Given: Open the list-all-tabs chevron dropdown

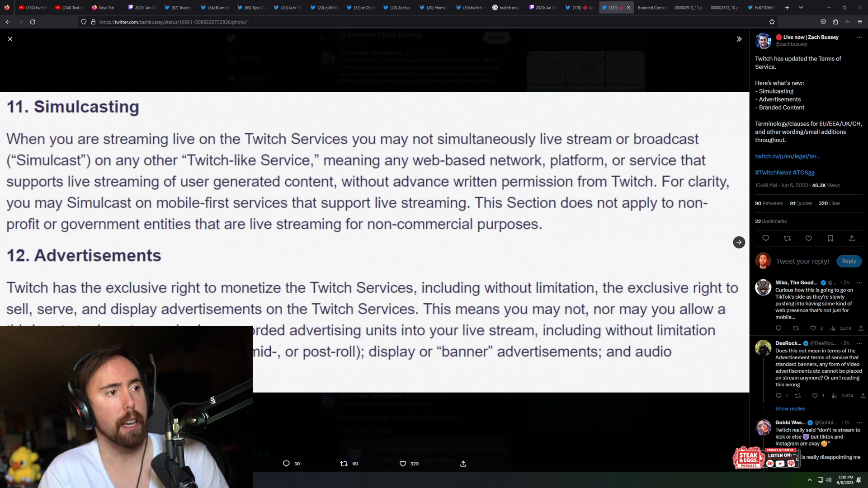Looking at the screenshot, I should pos(800,7).
